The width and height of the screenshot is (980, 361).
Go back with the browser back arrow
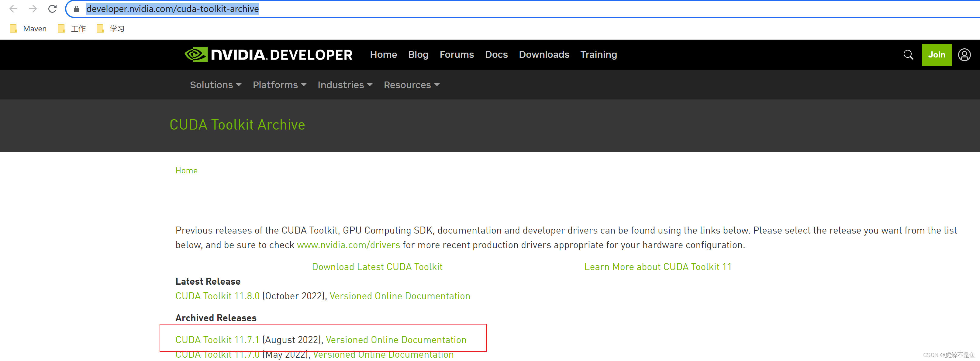click(x=13, y=9)
